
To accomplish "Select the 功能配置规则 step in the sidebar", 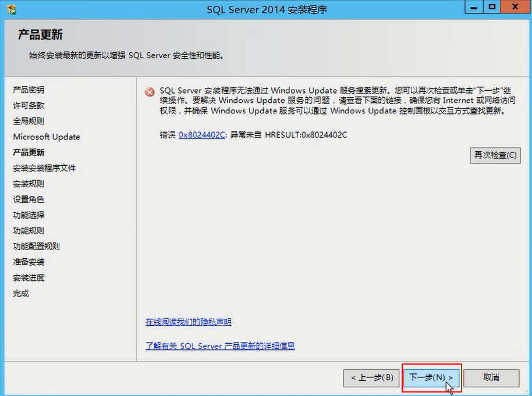I will pos(36,246).
